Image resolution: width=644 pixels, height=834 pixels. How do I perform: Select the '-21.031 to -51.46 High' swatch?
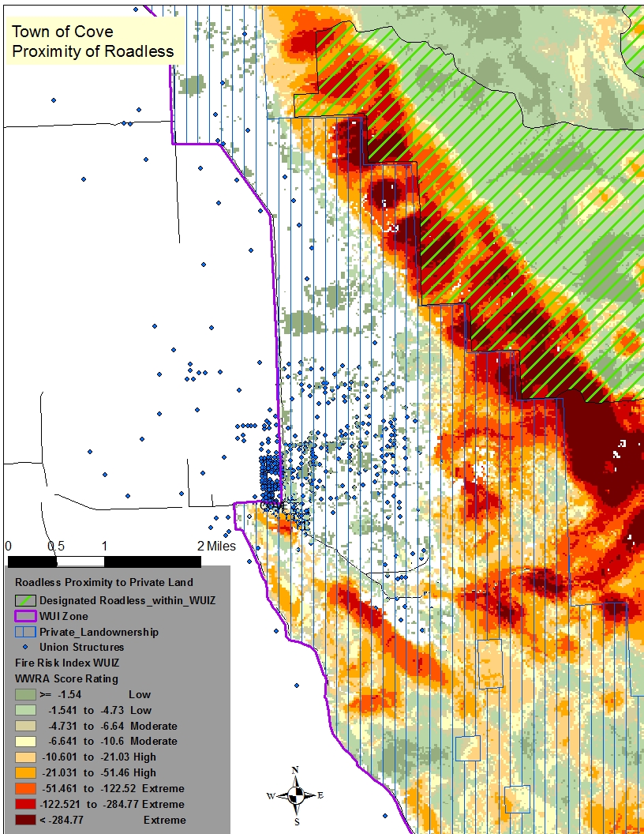[x=25, y=773]
